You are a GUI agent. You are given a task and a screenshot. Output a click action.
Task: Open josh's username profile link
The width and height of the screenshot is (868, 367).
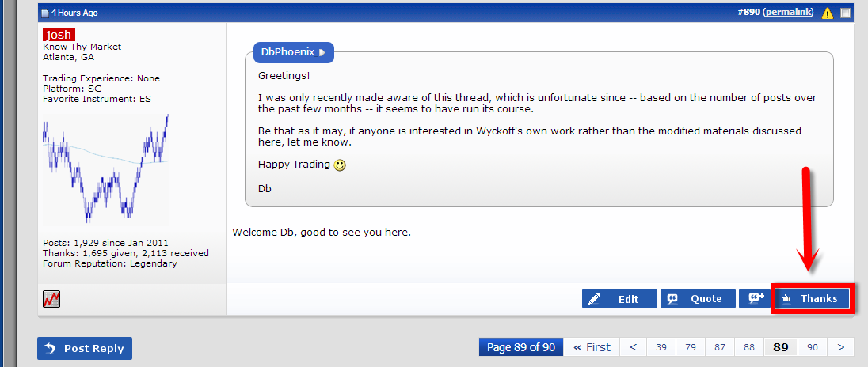tap(59, 35)
